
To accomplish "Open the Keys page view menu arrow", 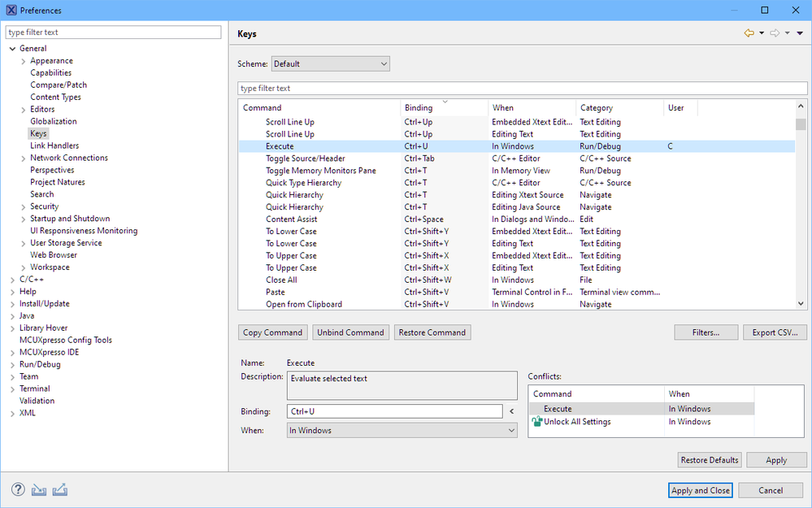I will (x=800, y=33).
